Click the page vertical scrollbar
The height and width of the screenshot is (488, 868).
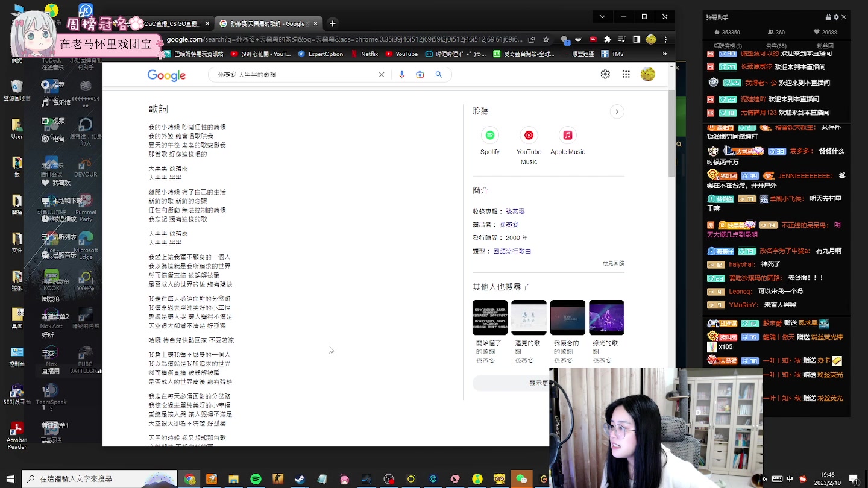pyautogui.click(x=671, y=134)
